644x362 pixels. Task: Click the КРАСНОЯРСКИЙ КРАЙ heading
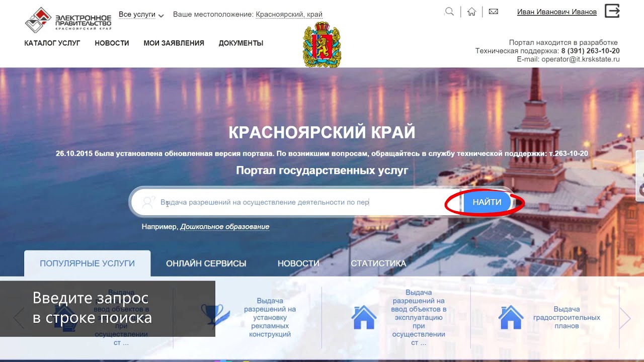tap(322, 133)
